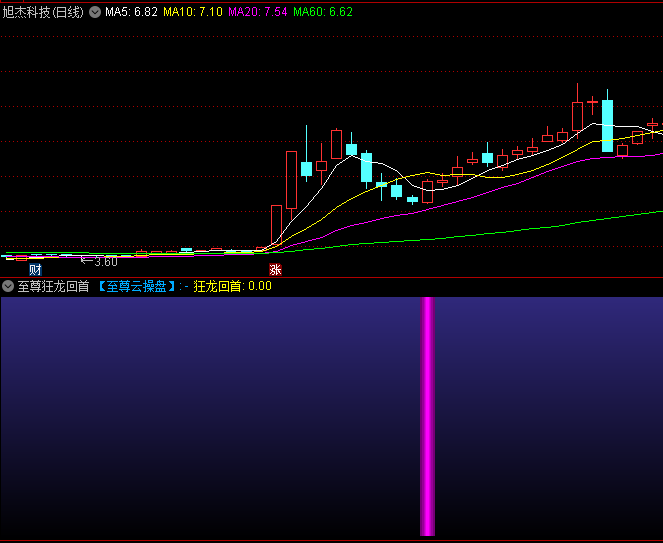Select the 旭杰科技(日线) chart title
Screen dimensions: 663x543
click(x=43, y=12)
